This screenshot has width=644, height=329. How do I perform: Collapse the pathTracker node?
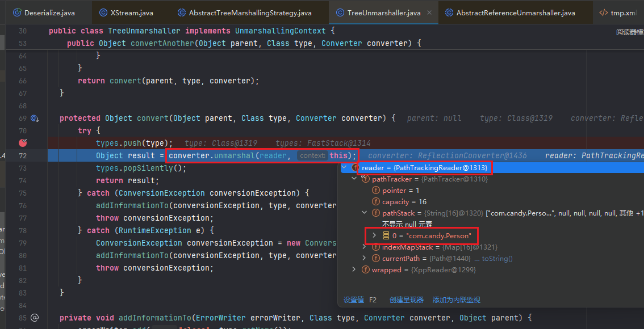[354, 179]
